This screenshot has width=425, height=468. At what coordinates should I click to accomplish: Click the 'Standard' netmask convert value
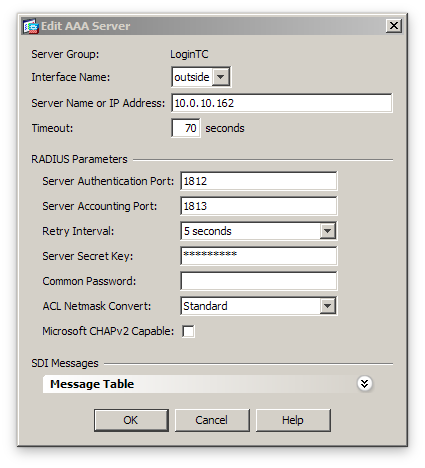[x=205, y=306]
